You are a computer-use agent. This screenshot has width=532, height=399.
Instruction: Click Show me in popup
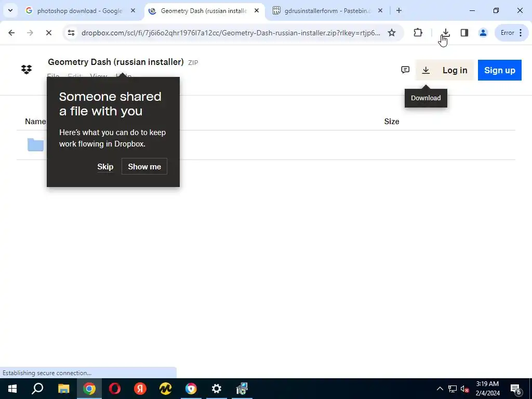(x=144, y=167)
